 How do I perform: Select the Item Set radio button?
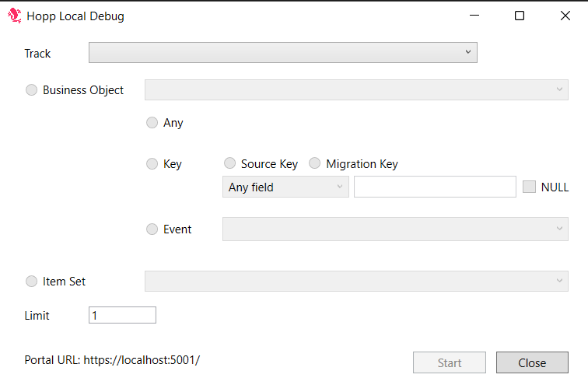tap(32, 282)
